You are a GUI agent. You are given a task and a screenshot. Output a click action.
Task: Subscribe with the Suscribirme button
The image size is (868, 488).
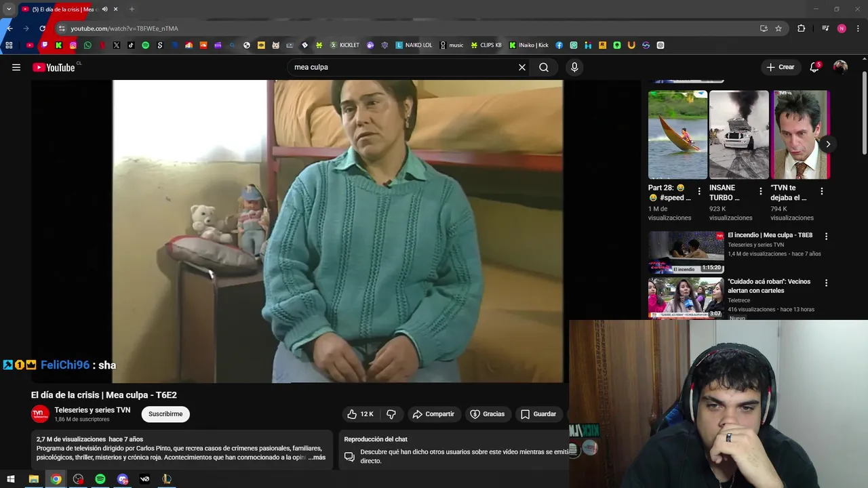pos(165,414)
